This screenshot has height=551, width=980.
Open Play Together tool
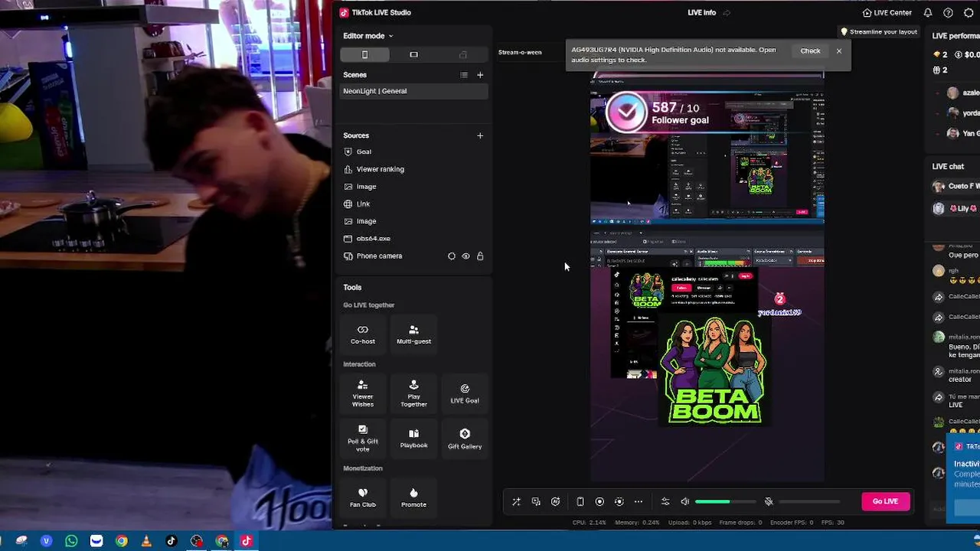tap(413, 393)
